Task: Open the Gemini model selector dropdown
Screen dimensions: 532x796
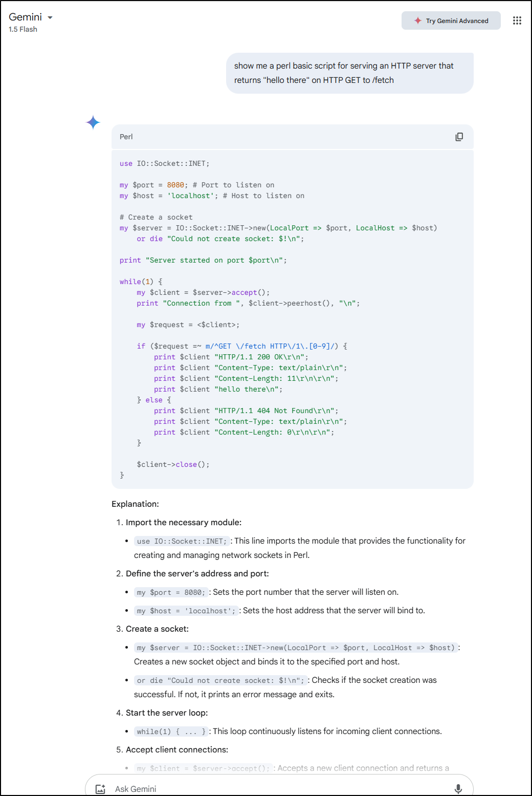Action: pyautogui.click(x=31, y=17)
